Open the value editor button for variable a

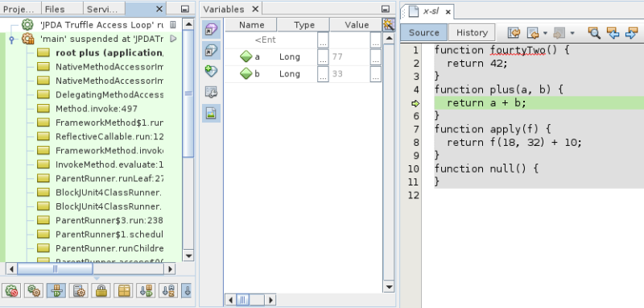coord(375,57)
